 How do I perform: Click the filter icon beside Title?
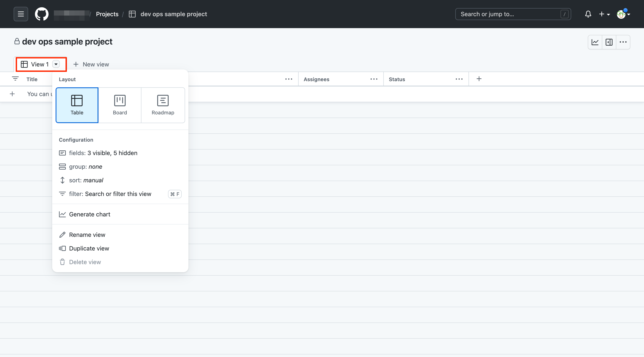15,79
